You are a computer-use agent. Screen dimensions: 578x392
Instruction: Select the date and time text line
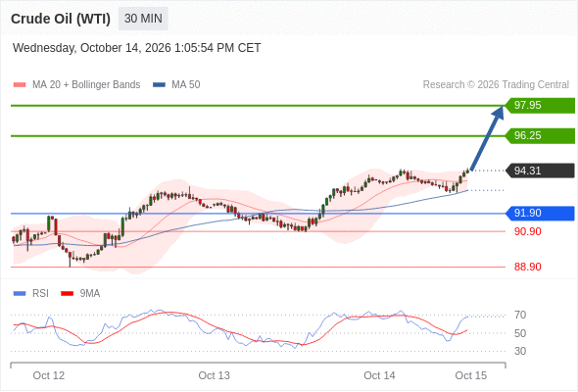137,48
